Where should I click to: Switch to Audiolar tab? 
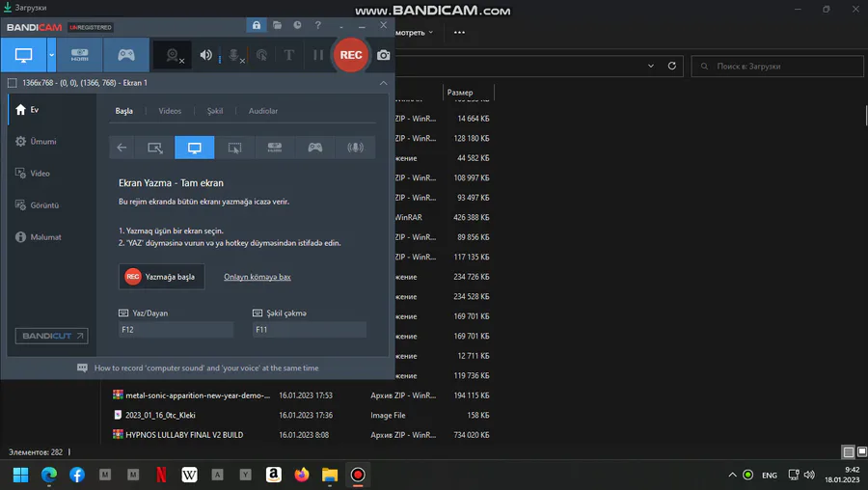[x=263, y=111]
